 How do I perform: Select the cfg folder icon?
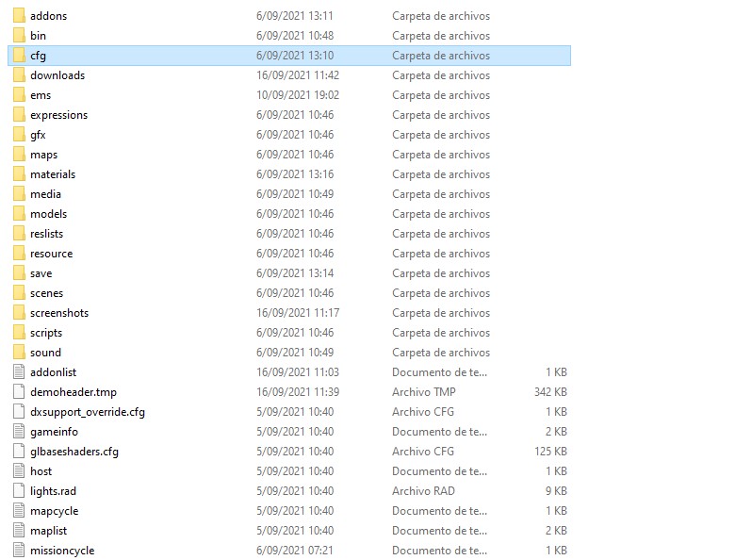click(x=19, y=56)
